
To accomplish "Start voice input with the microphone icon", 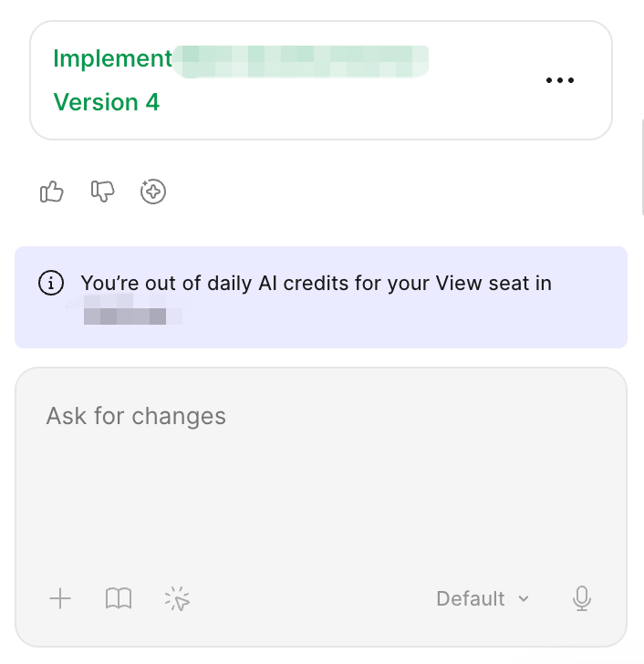I will [582, 598].
